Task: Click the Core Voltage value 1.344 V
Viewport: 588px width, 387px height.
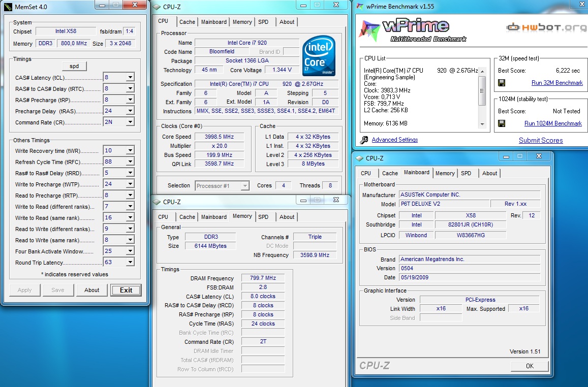Action: 282,70
